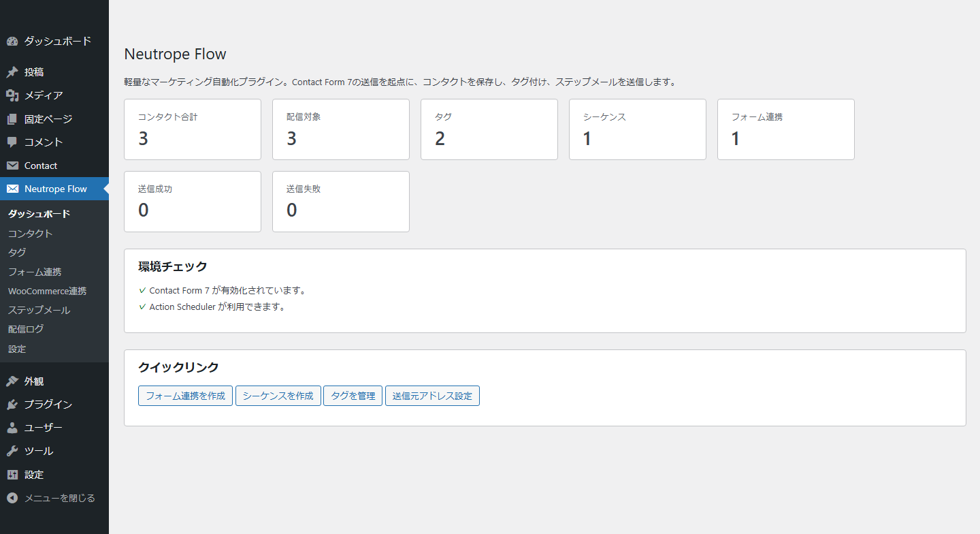The height and width of the screenshot is (534, 980).
Task: Open the ユーザー menu
Action: [54, 428]
